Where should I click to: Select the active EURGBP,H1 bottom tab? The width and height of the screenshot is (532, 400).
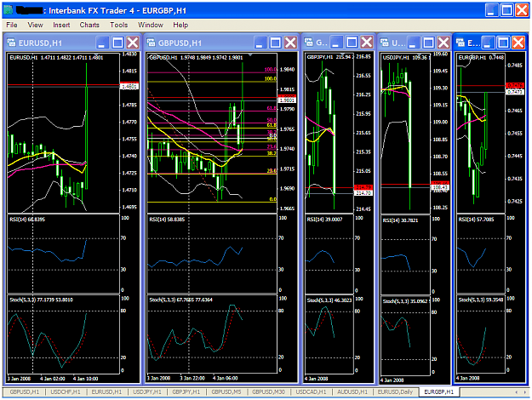(438, 391)
